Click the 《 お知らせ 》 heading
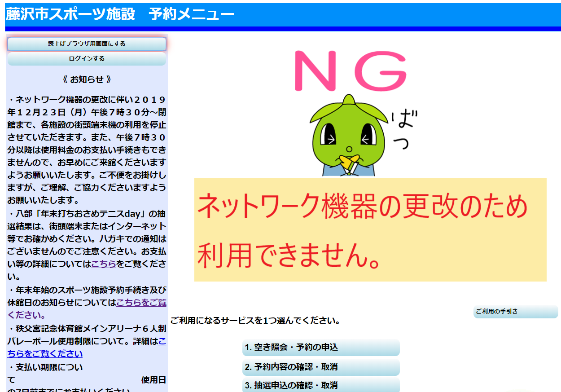 pos(87,79)
